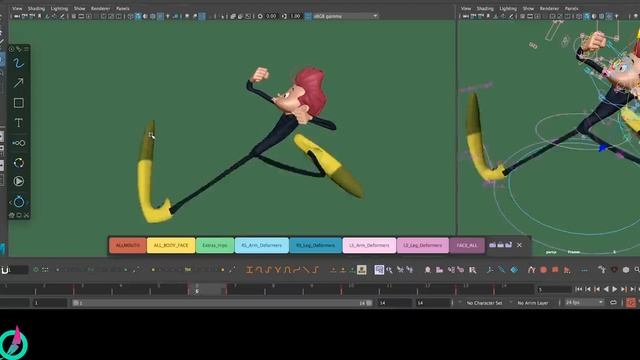The image size is (640, 360).
Task: Click the onion-skin chain tool icon
Action: [18, 143]
